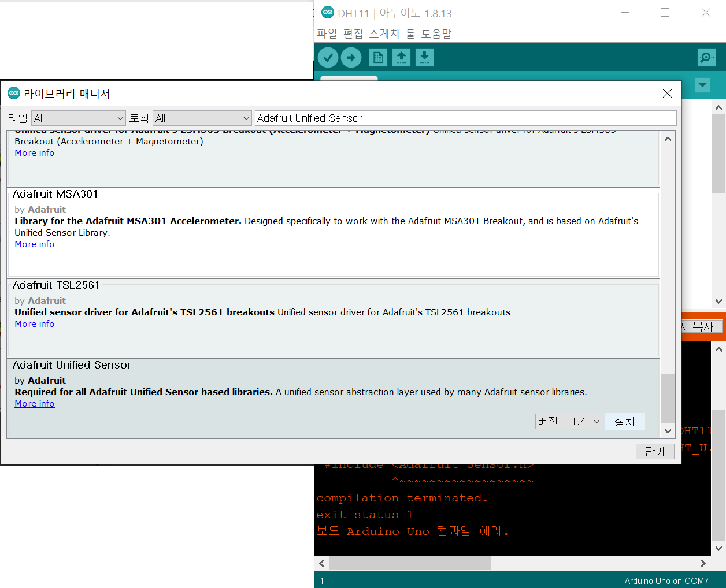The height and width of the screenshot is (588, 726).
Task: Maximize the Arduino DHT11 window
Action: 665,13
